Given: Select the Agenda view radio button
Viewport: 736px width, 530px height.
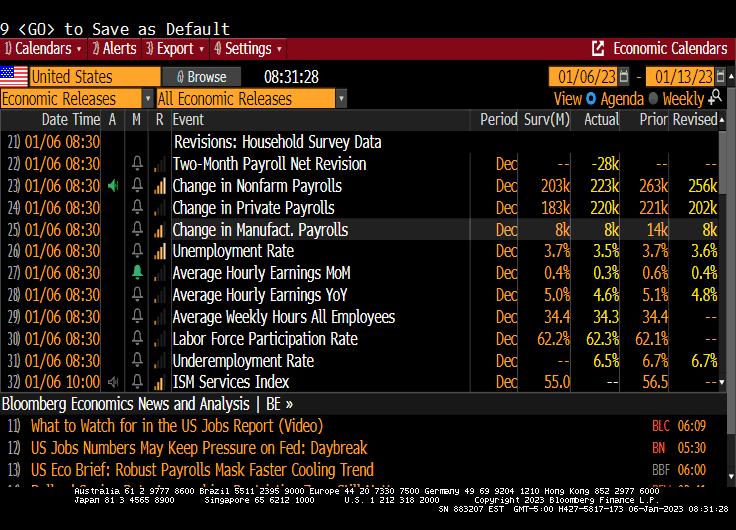Looking at the screenshot, I should click(592, 99).
